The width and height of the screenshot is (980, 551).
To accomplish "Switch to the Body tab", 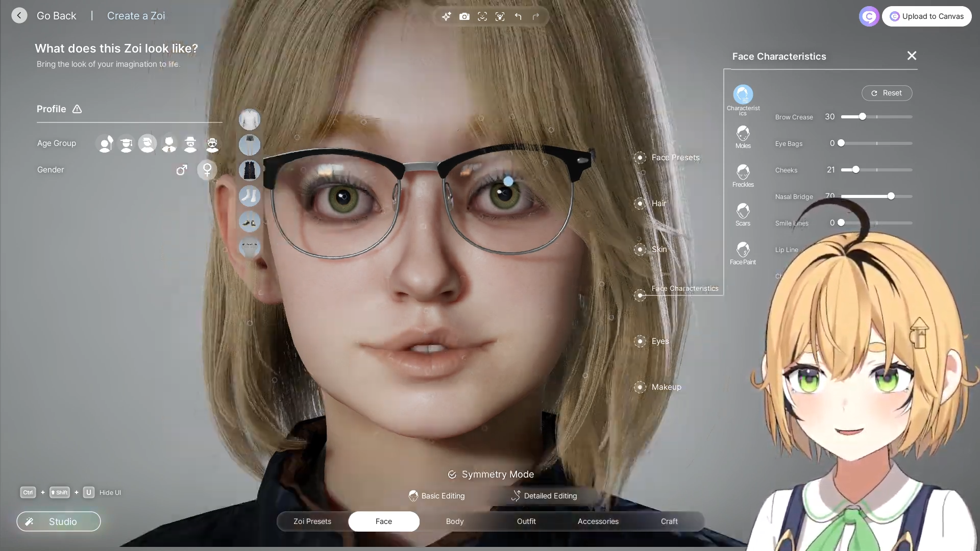I will click(454, 521).
